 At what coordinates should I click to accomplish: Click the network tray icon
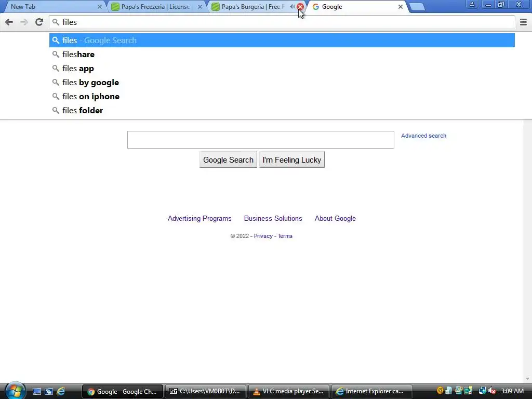coord(482,391)
